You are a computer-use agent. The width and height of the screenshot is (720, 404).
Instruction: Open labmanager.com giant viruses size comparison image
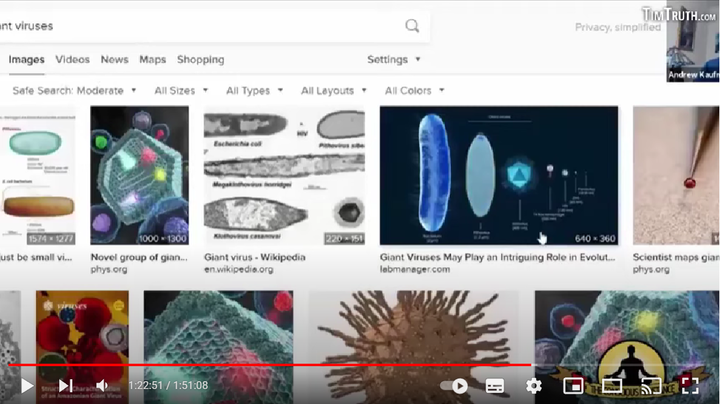click(x=499, y=175)
